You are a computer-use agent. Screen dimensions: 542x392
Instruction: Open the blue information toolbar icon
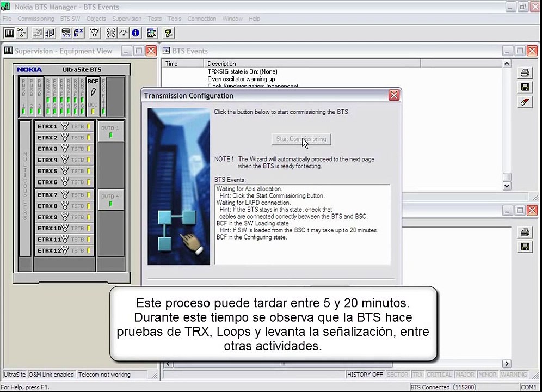coord(135,33)
